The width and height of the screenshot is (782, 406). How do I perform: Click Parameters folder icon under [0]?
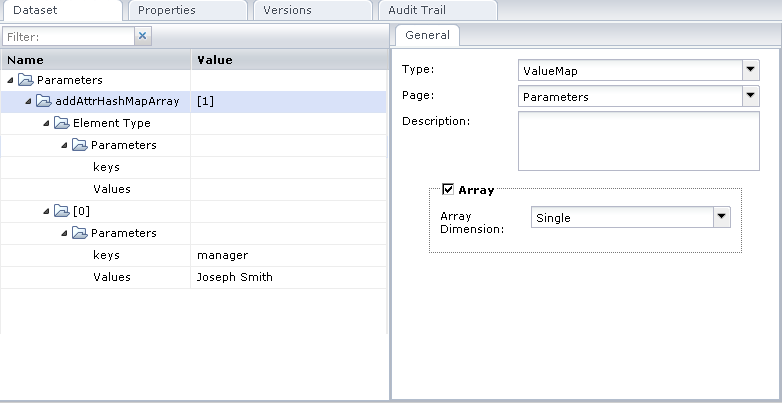coord(80,233)
